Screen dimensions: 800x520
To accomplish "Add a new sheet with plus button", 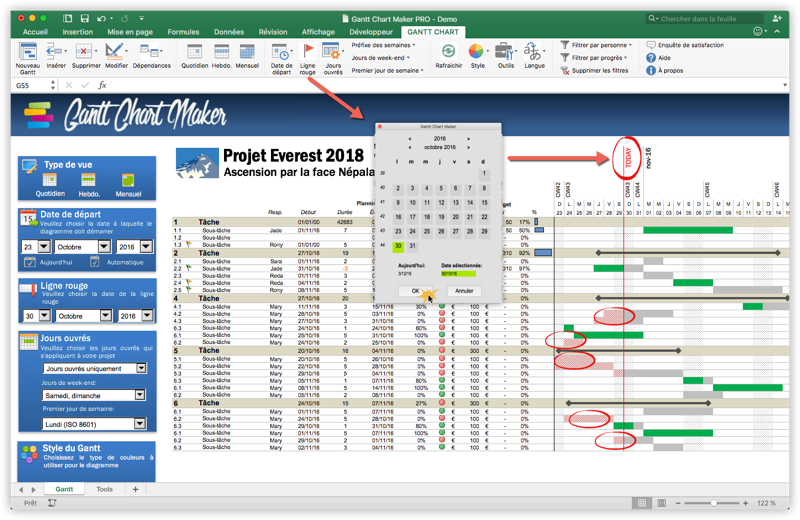I will 135,489.
